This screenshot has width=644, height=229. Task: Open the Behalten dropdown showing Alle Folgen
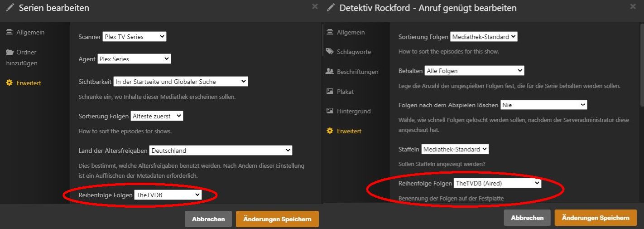(x=474, y=71)
